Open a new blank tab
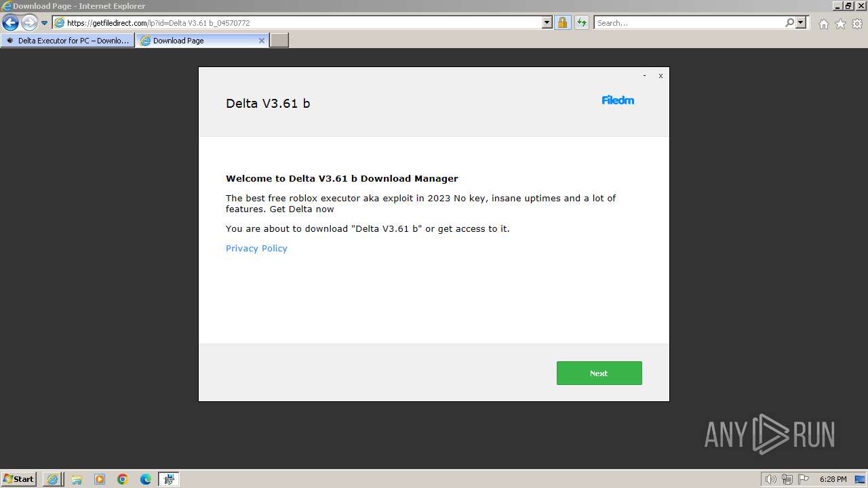This screenshot has width=868, height=488. [279, 41]
